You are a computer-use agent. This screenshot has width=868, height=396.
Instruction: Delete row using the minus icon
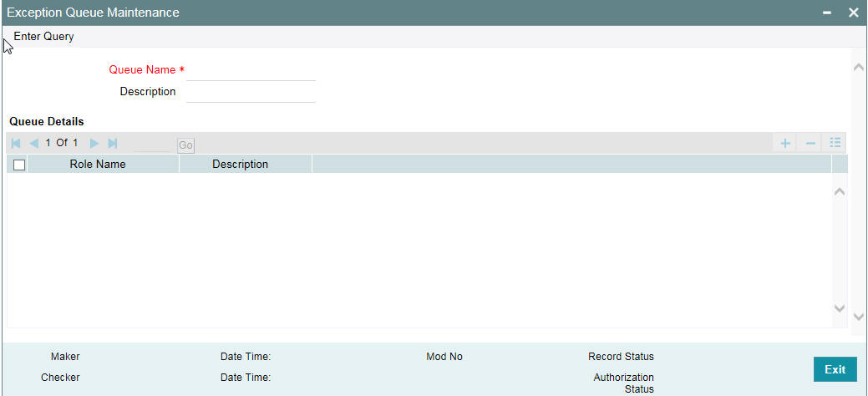pyautogui.click(x=810, y=144)
